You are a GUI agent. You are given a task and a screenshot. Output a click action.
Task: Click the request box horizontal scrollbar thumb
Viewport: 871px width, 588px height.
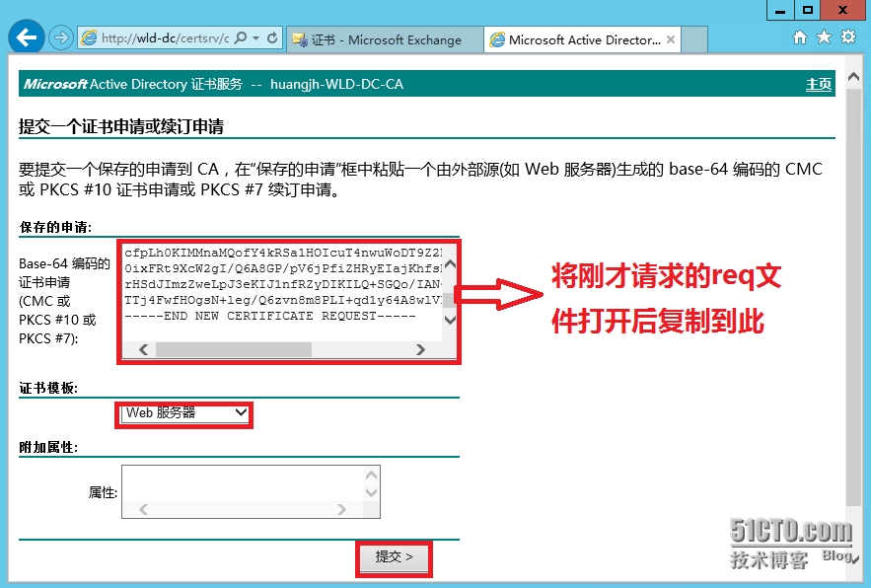pyautogui.click(x=234, y=349)
